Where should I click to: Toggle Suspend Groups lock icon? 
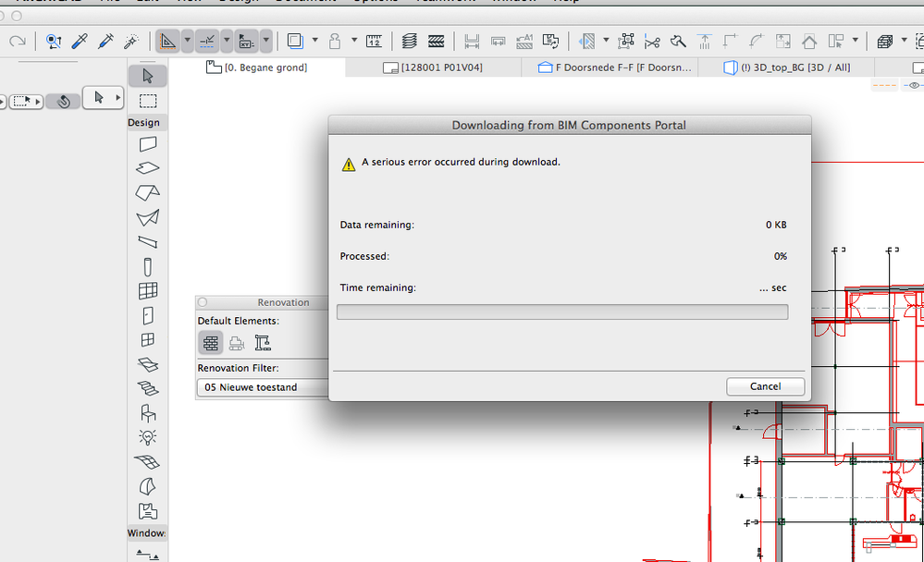(x=335, y=41)
